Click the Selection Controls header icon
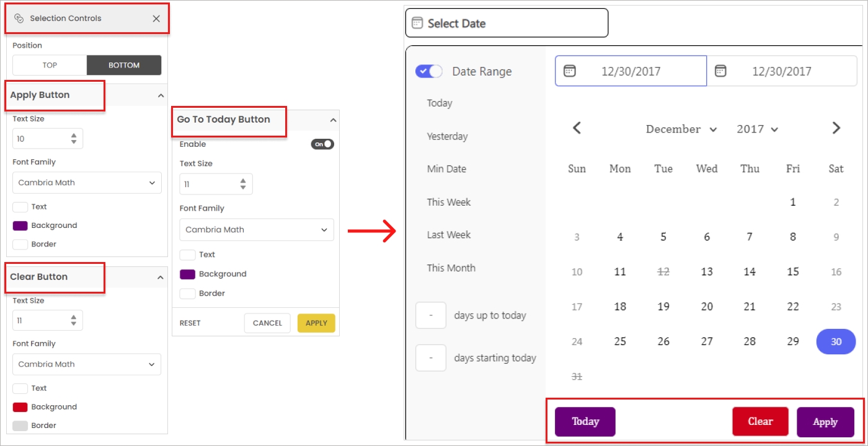The width and height of the screenshot is (868, 446). click(x=19, y=19)
